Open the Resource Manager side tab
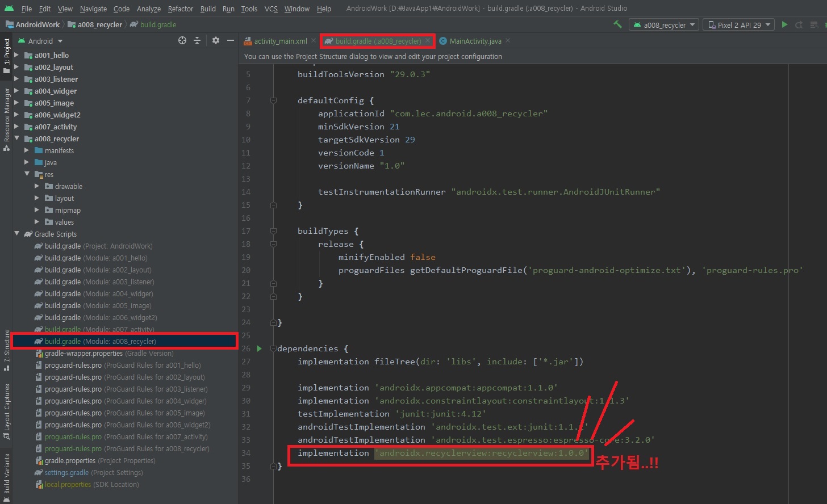Viewport: 827px width, 504px height. 6,119
